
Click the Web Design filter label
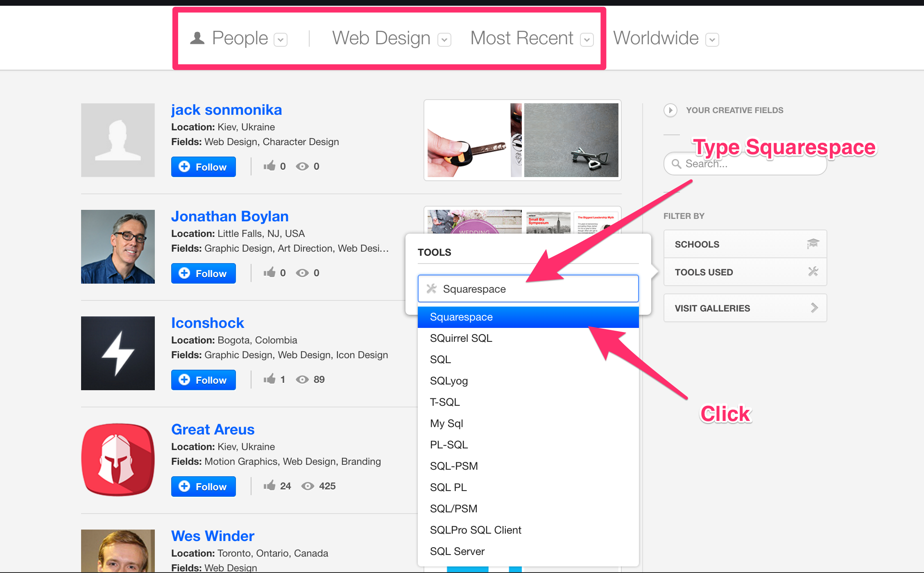(x=381, y=38)
